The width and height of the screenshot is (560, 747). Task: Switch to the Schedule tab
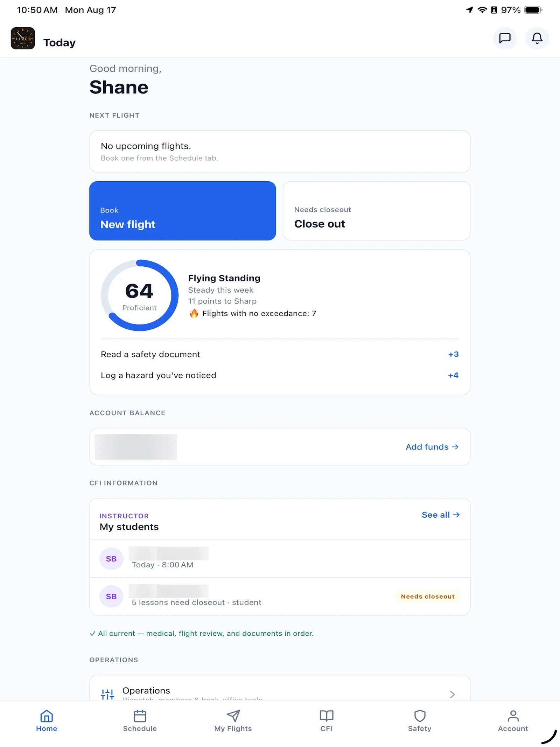tap(140, 721)
